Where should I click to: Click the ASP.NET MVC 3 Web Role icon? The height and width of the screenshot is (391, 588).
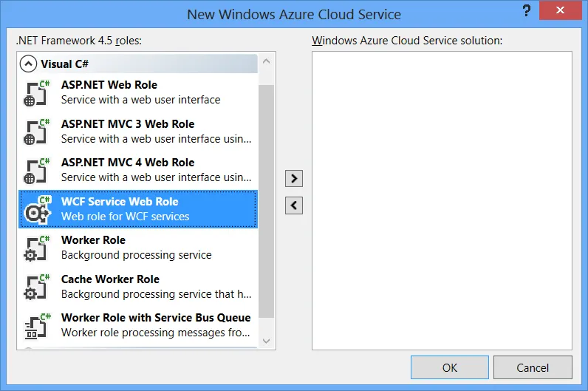[36, 132]
